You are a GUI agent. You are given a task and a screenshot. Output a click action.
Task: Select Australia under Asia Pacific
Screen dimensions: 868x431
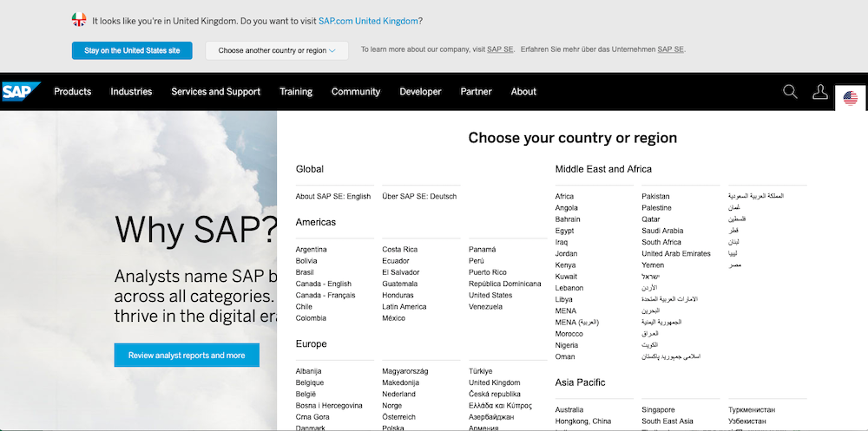[x=569, y=410]
